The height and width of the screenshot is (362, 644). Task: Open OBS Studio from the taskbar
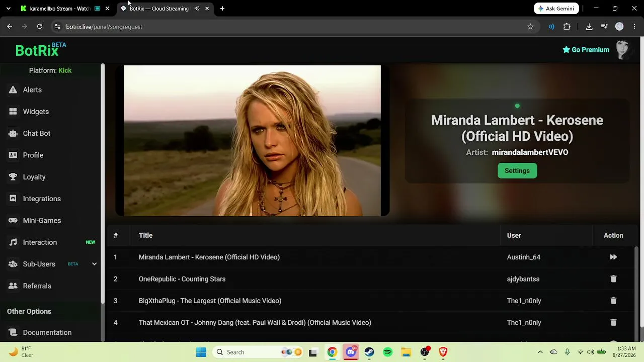pos(425,352)
